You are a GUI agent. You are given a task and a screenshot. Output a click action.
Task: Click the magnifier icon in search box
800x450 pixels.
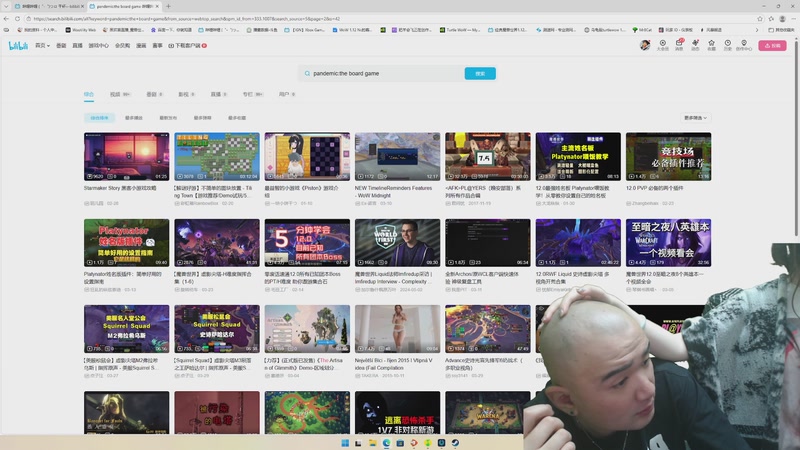point(307,73)
